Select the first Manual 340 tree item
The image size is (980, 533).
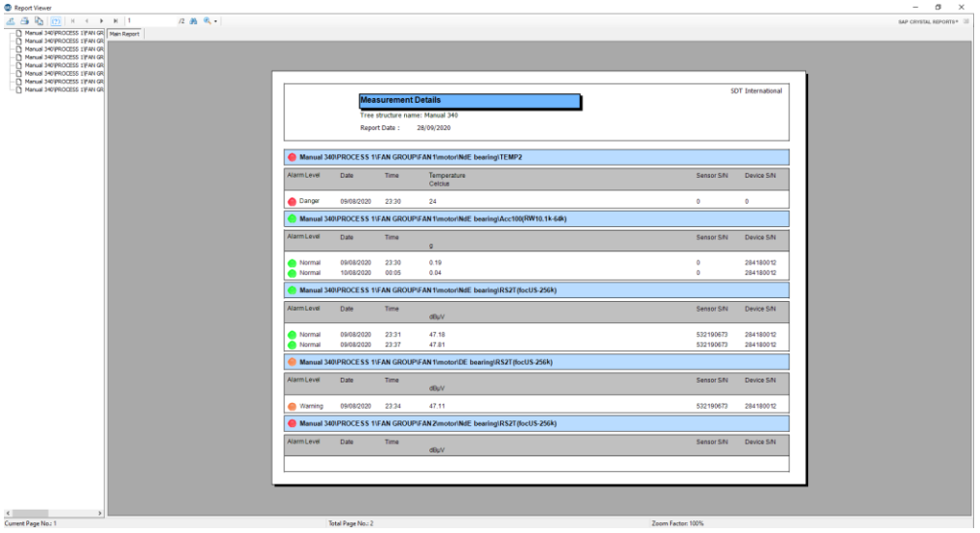[x=63, y=34]
